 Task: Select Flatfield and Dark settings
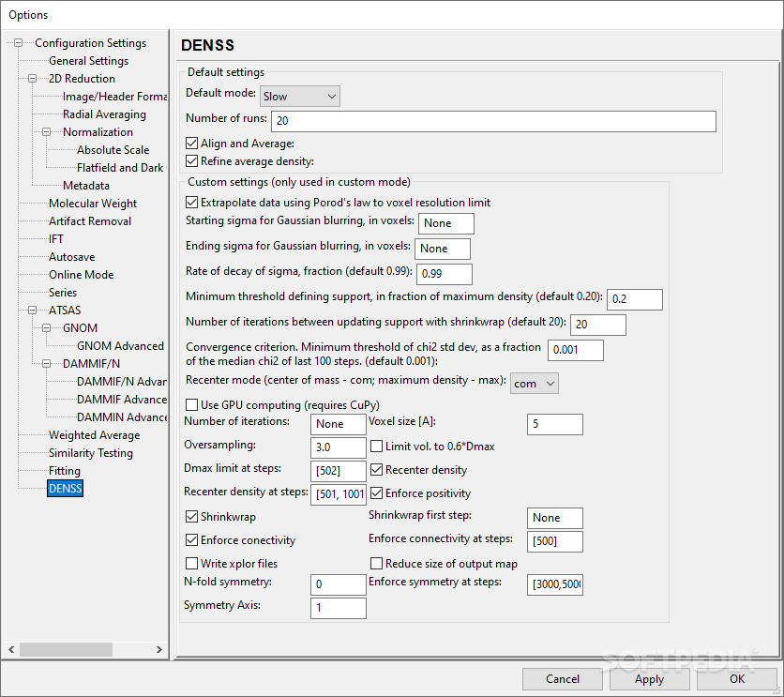pos(120,168)
